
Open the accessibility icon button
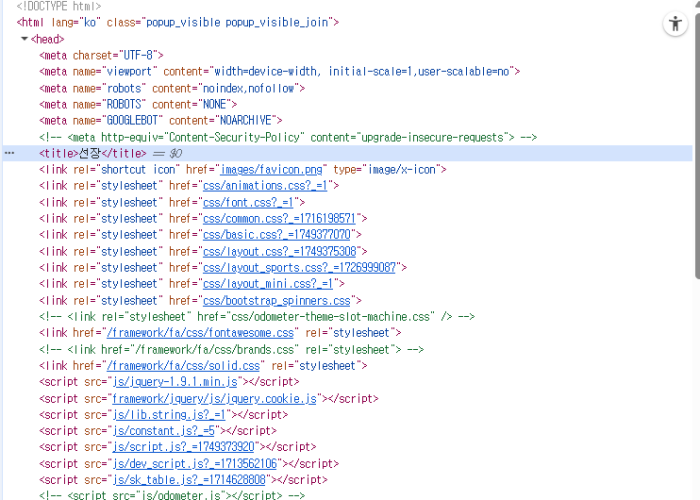point(675,24)
